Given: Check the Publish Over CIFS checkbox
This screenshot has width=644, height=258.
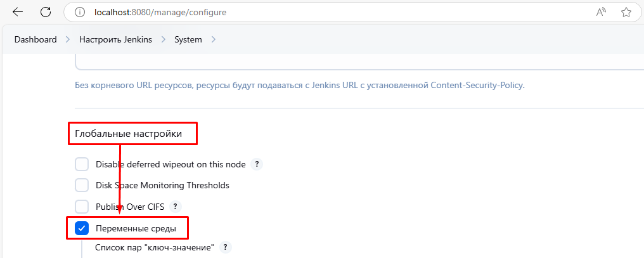Looking at the screenshot, I should click(x=82, y=207).
